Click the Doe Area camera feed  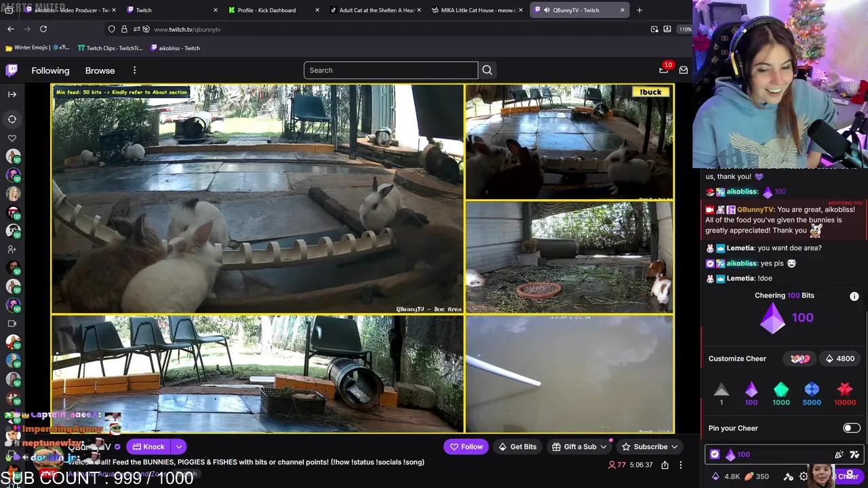(258, 199)
